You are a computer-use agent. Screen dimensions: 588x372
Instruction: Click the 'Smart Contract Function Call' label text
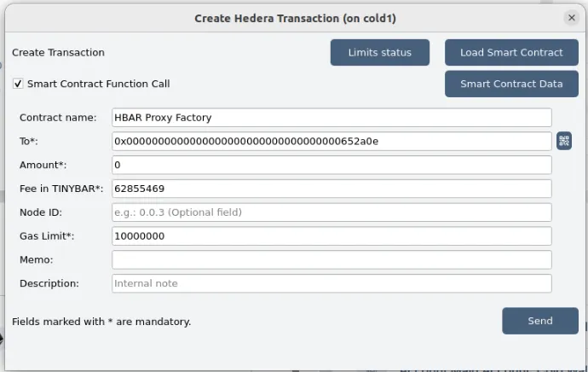pos(99,84)
